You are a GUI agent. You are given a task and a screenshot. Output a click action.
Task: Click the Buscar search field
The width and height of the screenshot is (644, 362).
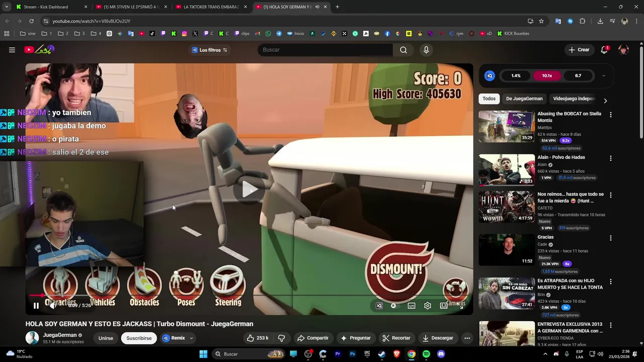coord(325,50)
